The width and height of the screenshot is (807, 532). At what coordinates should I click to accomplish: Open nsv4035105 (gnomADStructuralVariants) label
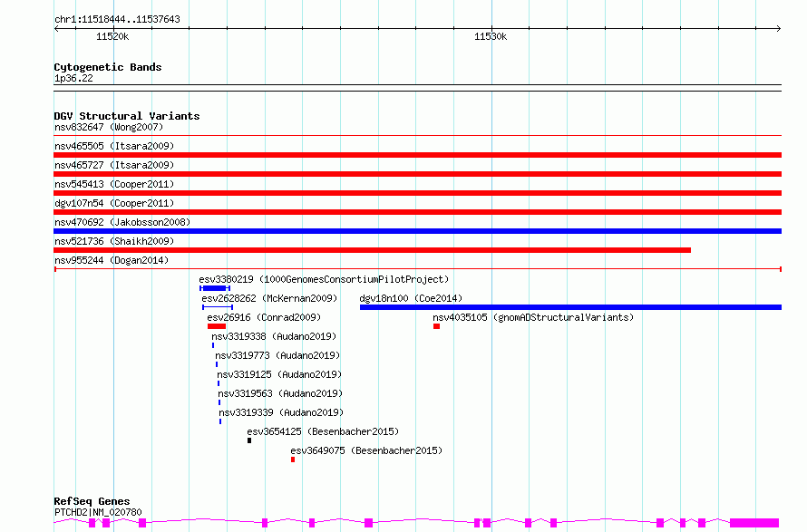tap(533, 317)
